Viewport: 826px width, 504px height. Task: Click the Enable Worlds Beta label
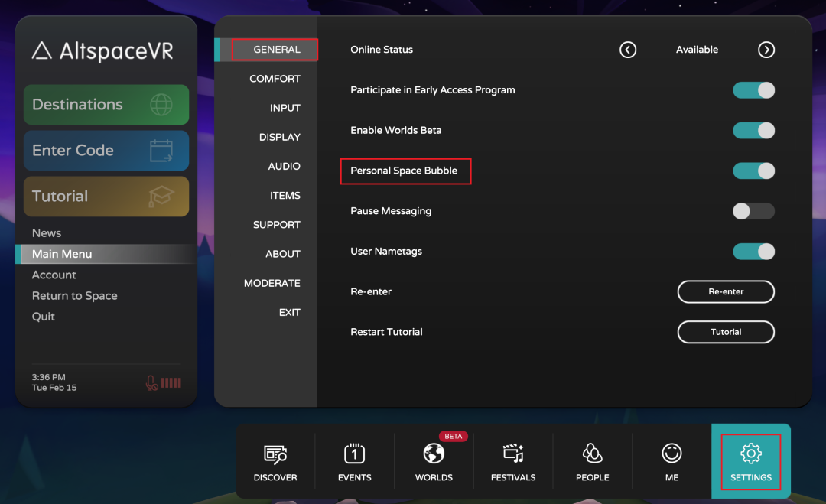pyautogui.click(x=395, y=131)
